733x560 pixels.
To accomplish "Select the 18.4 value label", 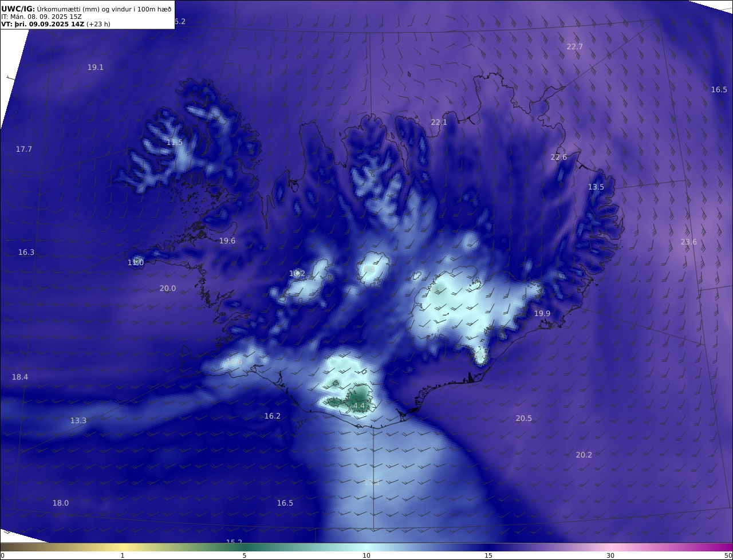I will 20,377.
